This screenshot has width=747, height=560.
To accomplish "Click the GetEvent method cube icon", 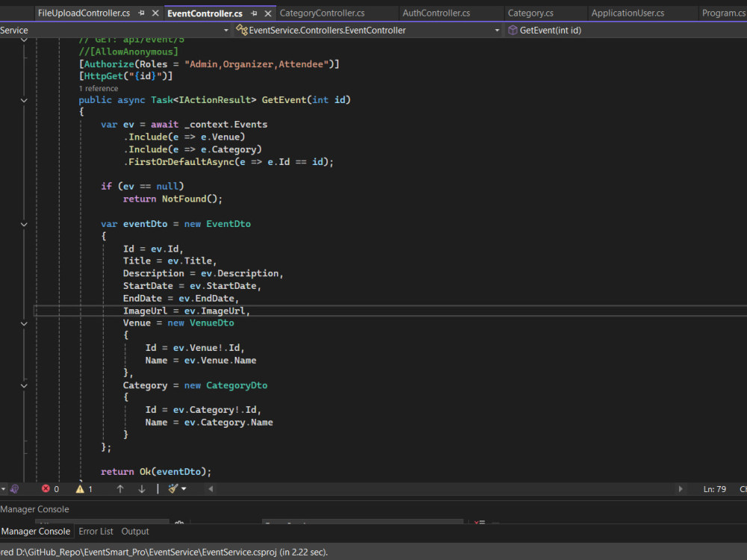I will click(512, 31).
